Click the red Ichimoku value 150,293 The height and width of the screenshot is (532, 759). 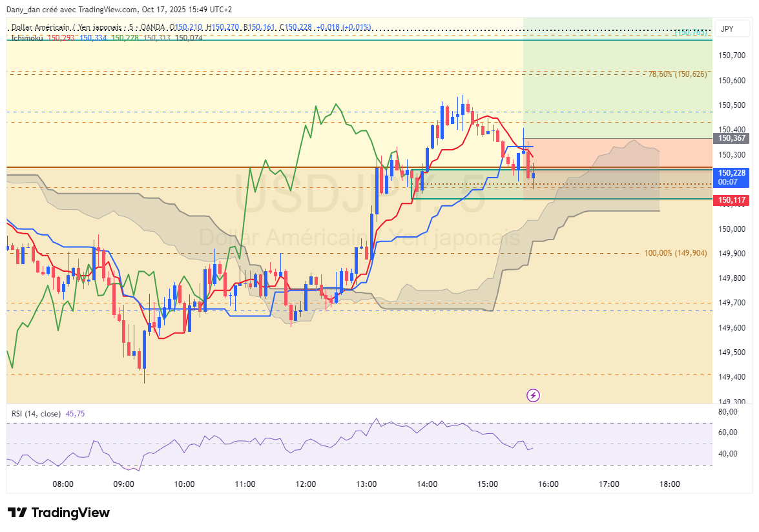coord(61,37)
